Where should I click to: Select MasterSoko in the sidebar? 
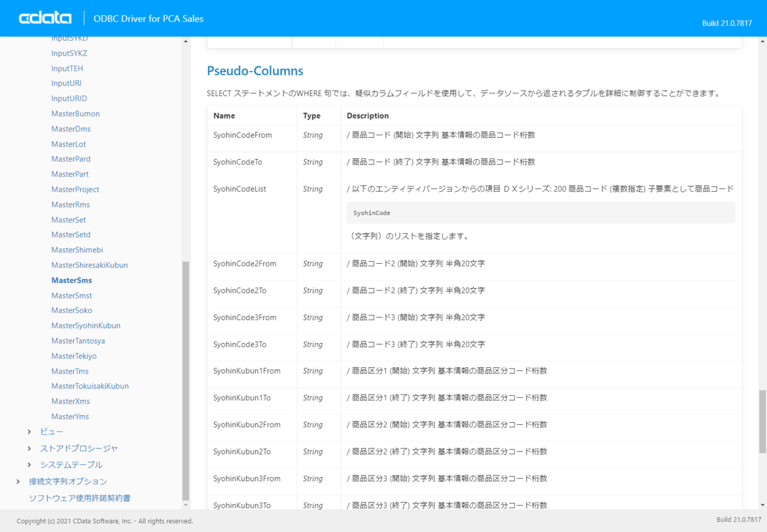point(72,310)
